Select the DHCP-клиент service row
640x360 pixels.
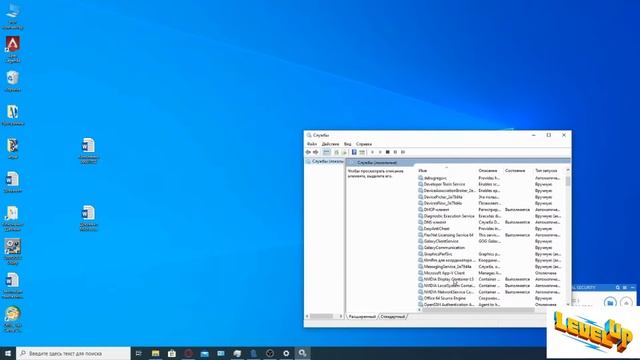(491, 210)
